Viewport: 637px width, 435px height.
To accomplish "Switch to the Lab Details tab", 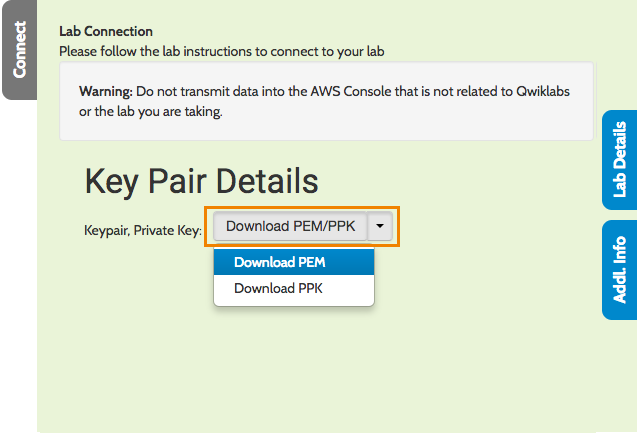I will pyautogui.click(x=619, y=159).
